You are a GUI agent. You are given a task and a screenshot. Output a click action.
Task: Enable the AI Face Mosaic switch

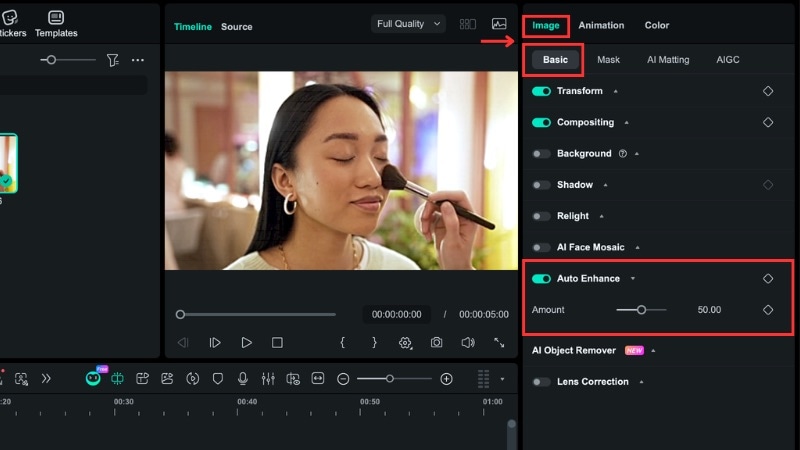[541, 247]
